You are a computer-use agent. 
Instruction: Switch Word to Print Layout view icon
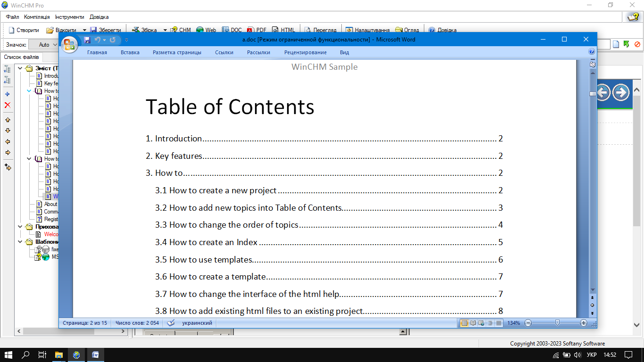pos(464,323)
